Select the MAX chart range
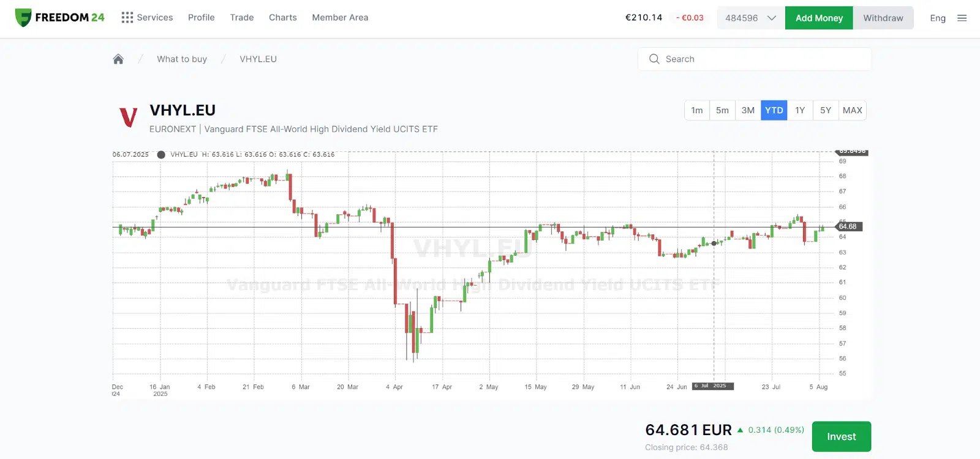 coord(852,110)
